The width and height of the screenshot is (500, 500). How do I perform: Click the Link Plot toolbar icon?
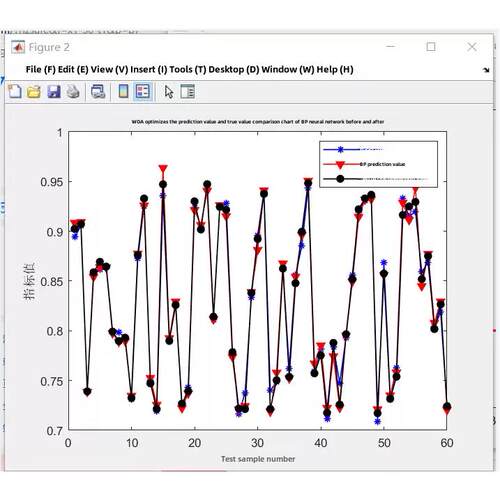click(x=98, y=92)
